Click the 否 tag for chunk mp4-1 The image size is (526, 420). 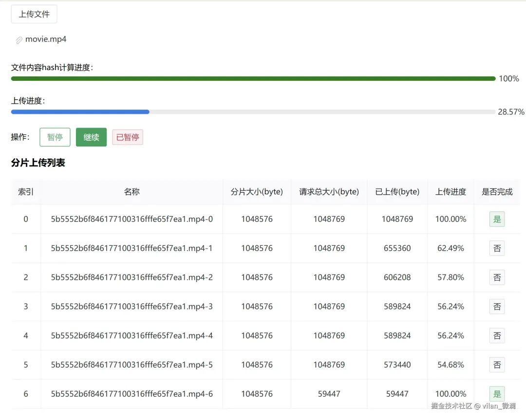pyautogui.click(x=497, y=248)
